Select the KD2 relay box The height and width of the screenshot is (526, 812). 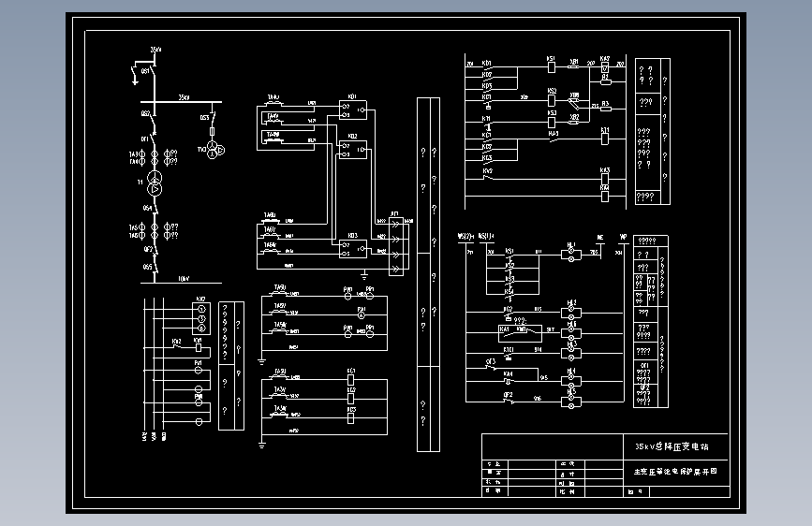353,150
